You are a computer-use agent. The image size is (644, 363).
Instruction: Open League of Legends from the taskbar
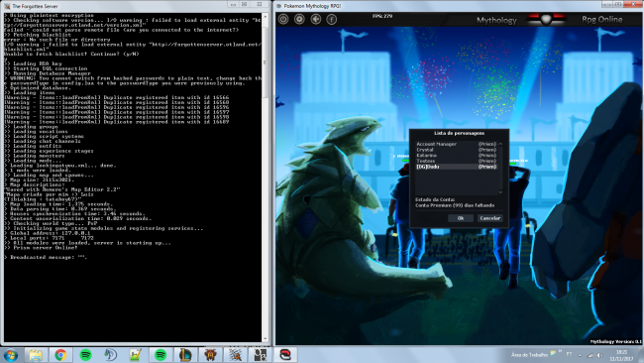pos(185,355)
